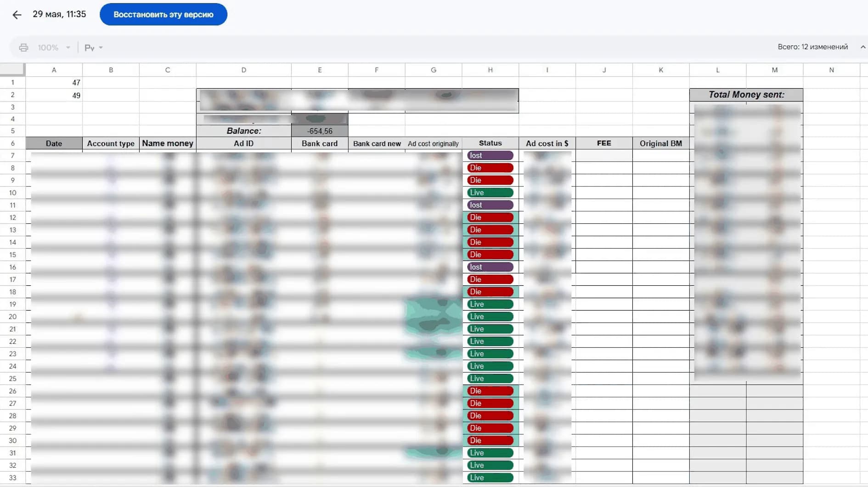Click the cell containing 49

[x=54, y=95]
